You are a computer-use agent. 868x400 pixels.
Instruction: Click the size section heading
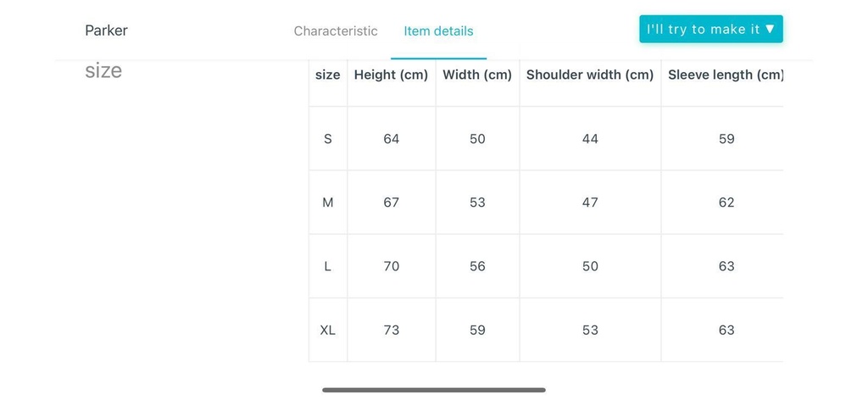click(x=103, y=70)
